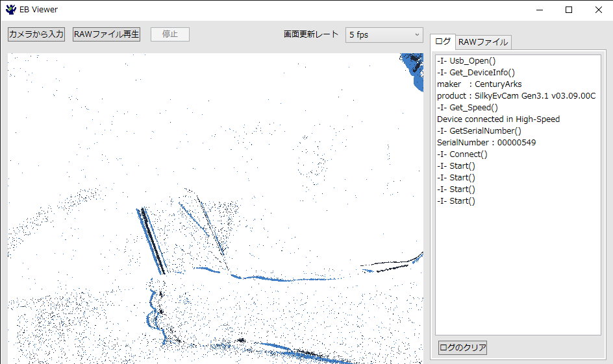Click the event camera image display
Viewport: 613px width, 364px height.
[216, 208]
